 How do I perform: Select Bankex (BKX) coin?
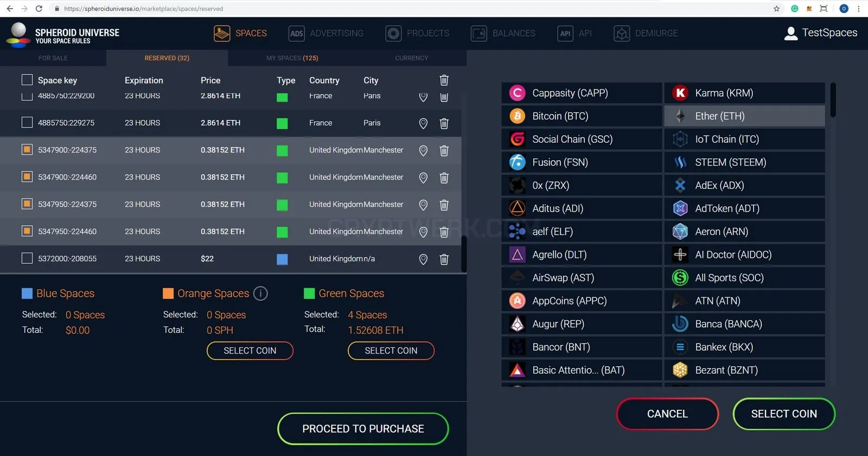(744, 347)
